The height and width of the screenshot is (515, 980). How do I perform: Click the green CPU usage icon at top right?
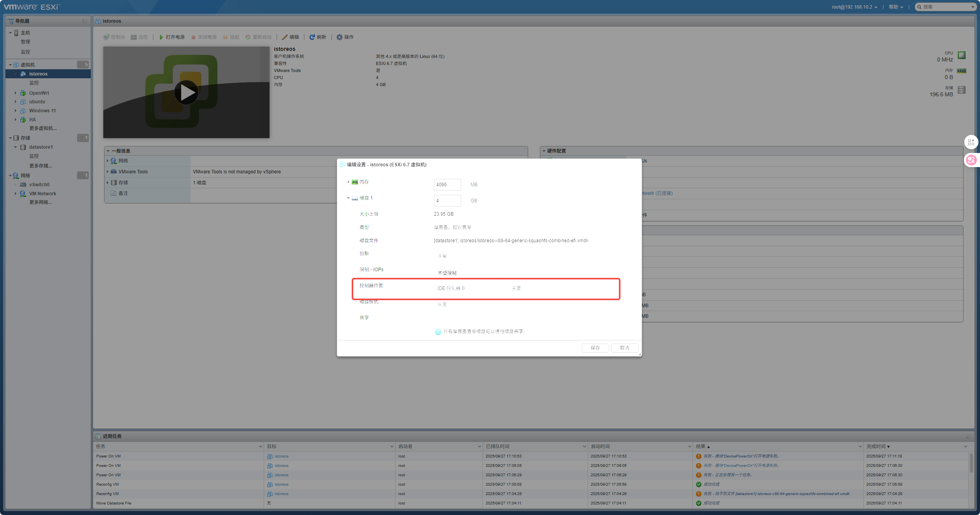tap(962, 55)
